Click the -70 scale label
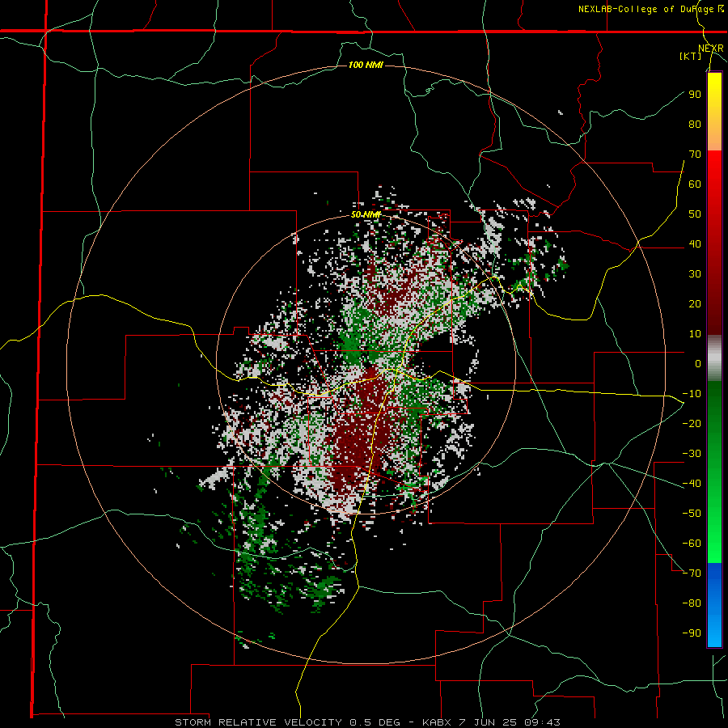Screen dimensions: 728x728 point(692,573)
